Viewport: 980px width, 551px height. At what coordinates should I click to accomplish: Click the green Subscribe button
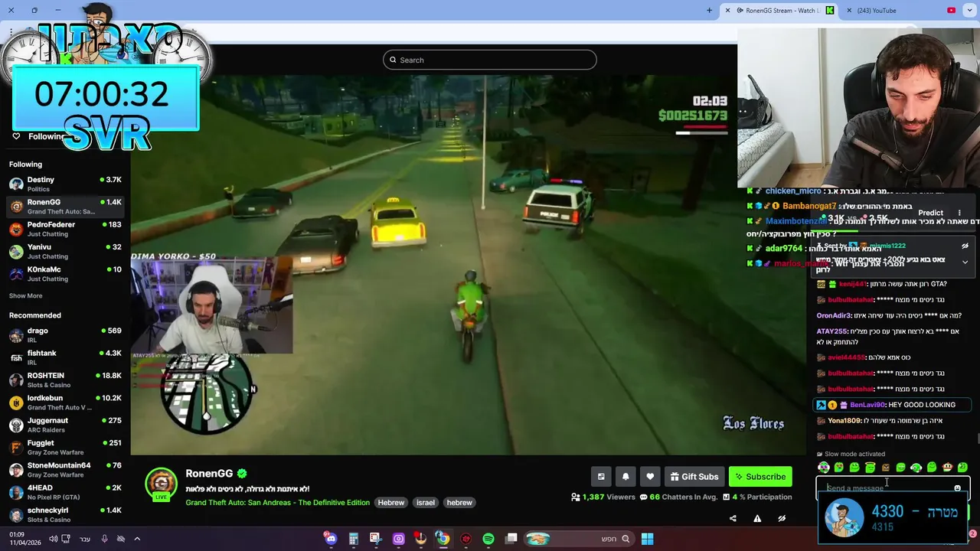(x=760, y=477)
